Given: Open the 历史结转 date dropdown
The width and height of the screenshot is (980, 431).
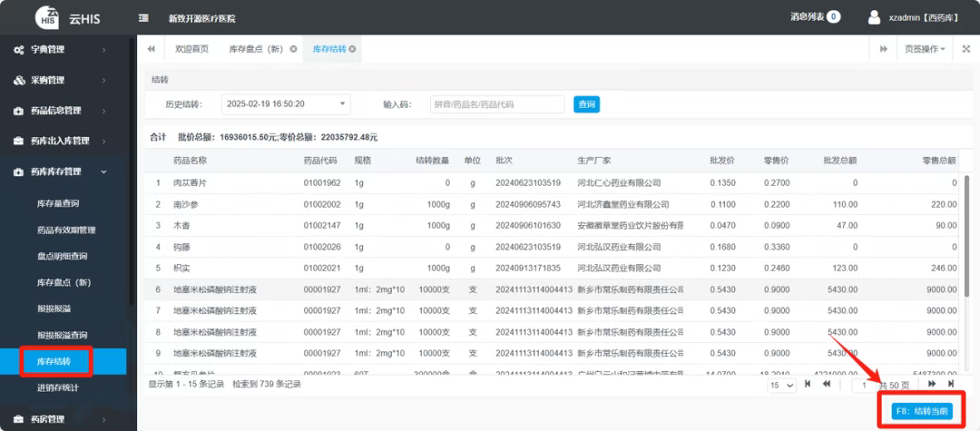Looking at the screenshot, I should [286, 104].
